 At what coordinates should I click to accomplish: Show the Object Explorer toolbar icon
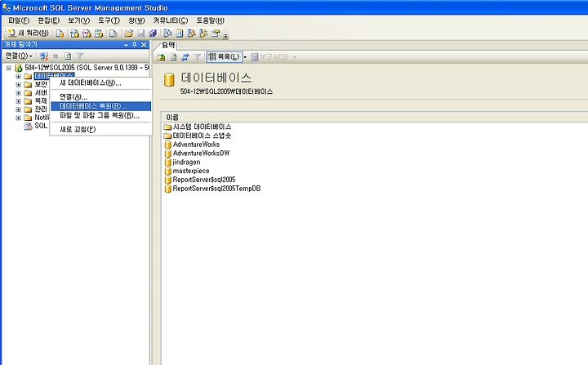click(x=191, y=33)
